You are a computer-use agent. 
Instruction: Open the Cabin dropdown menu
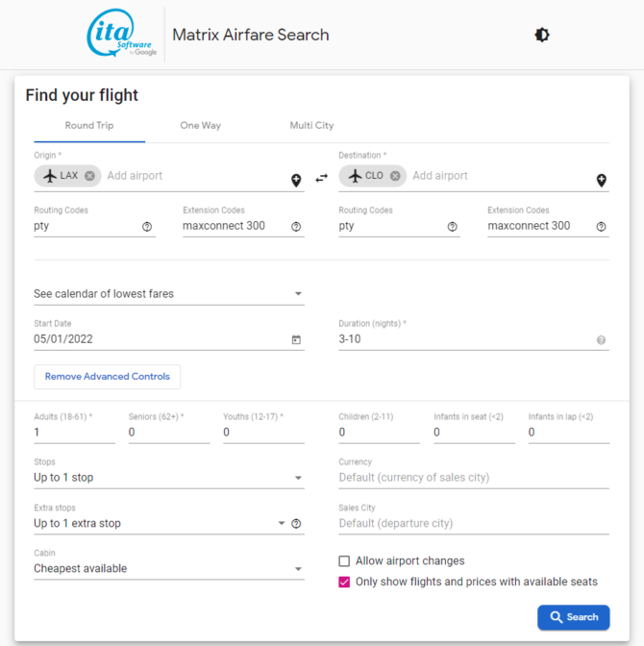click(x=168, y=569)
